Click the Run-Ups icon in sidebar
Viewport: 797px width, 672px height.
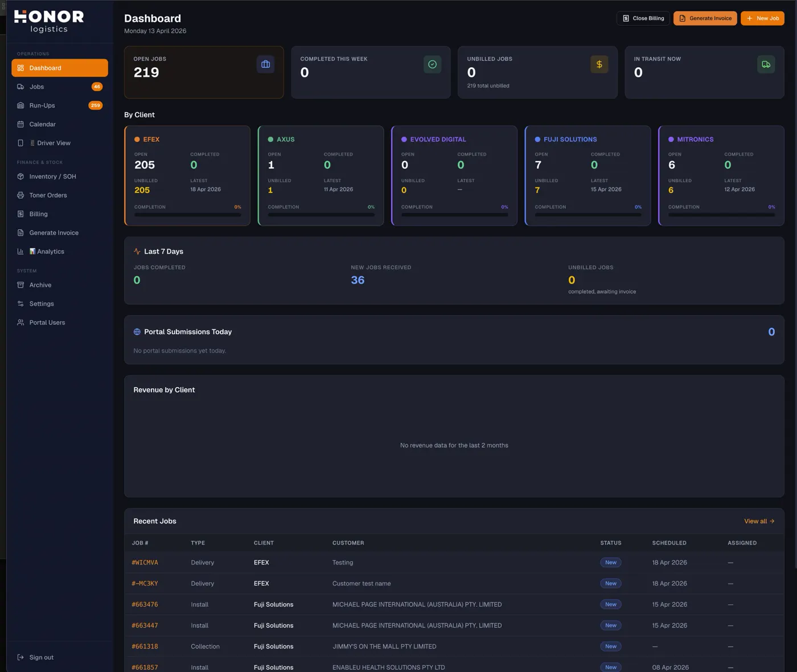click(x=20, y=105)
